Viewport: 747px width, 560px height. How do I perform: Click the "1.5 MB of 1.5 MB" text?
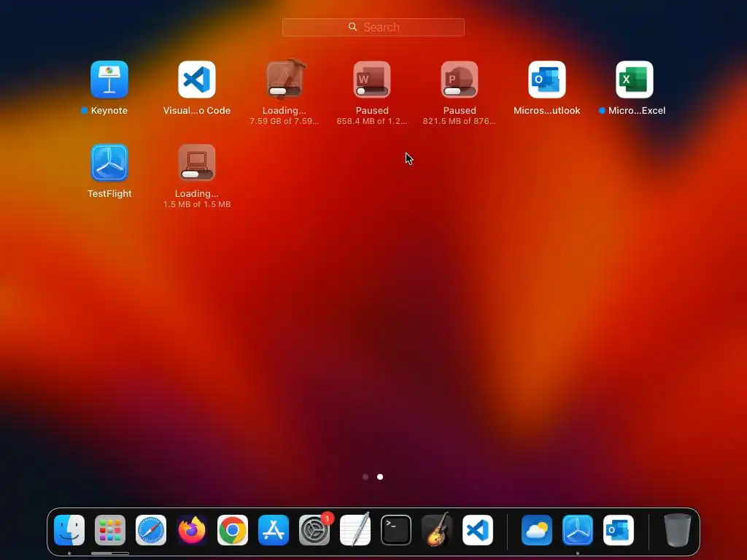click(197, 204)
